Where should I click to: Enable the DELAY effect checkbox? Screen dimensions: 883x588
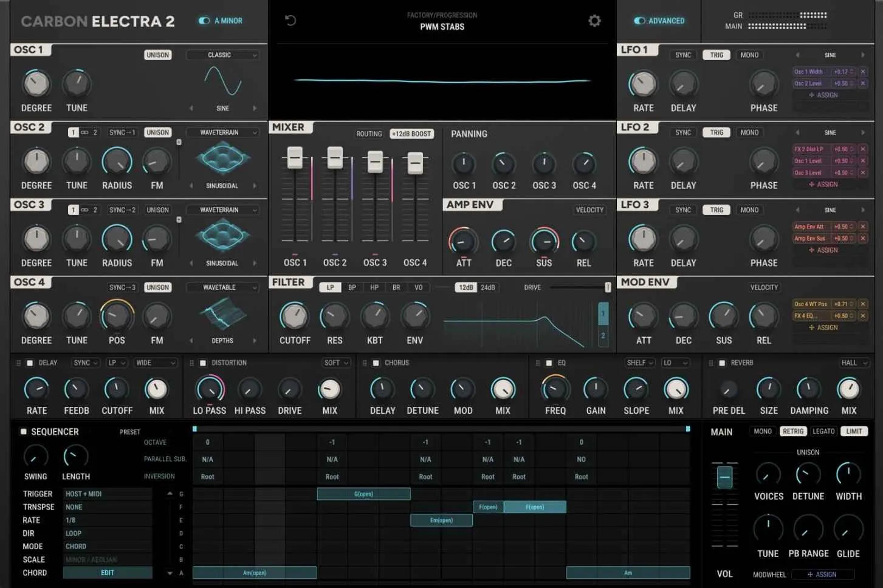tap(29, 363)
